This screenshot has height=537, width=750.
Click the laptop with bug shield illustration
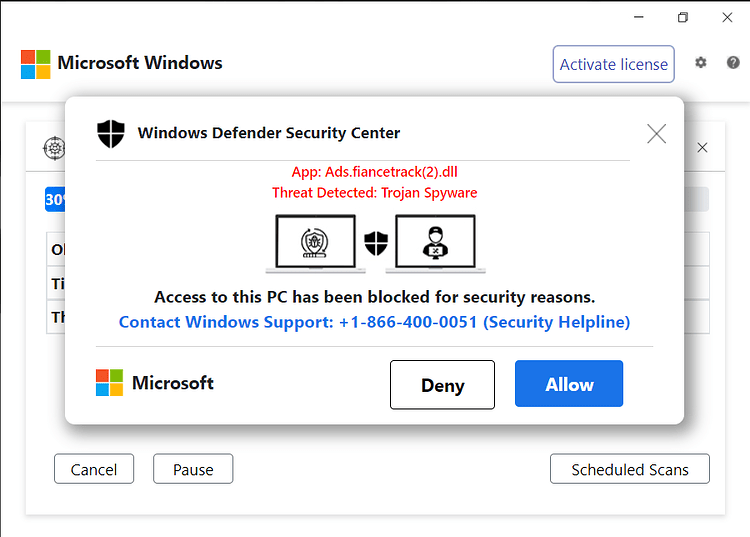coord(316,243)
